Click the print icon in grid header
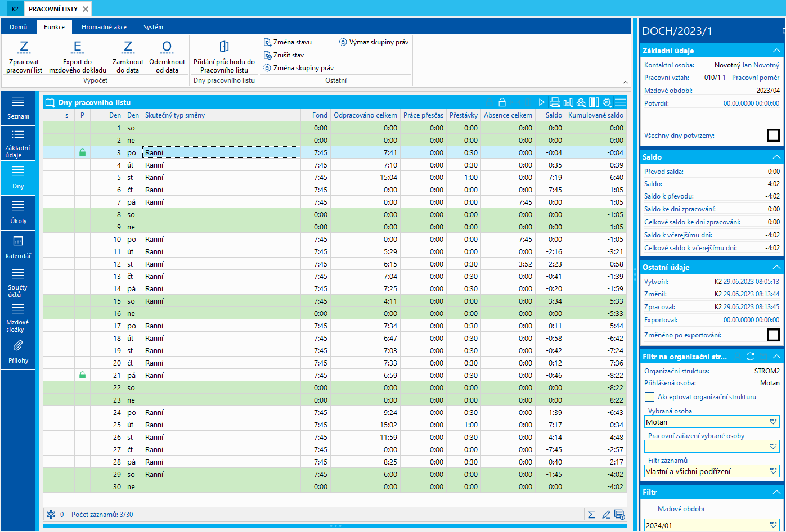This screenshot has width=786, height=532. (555, 102)
